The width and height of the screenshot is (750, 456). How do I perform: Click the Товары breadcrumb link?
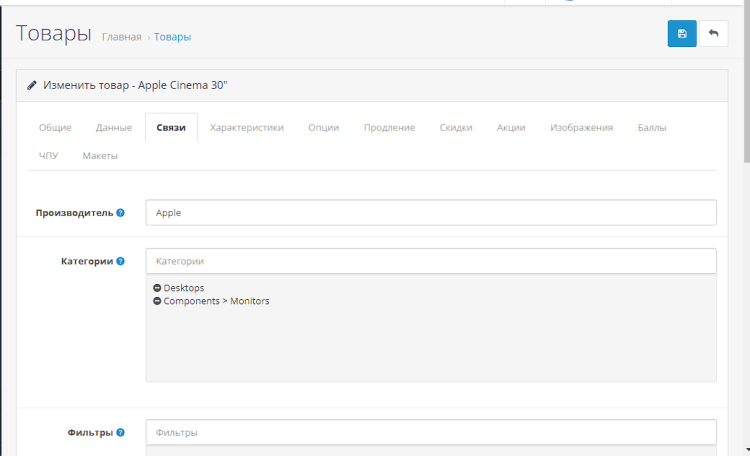pyautogui.click(x=172, y=37)
